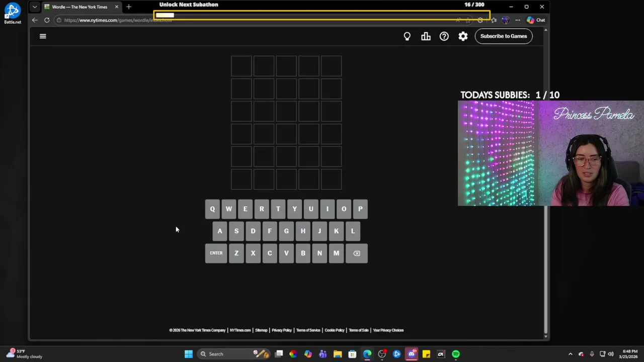The image size is (644, 362).
Task: Tap the M key on Wordle keyboard
Action: [x=336, y=253]
